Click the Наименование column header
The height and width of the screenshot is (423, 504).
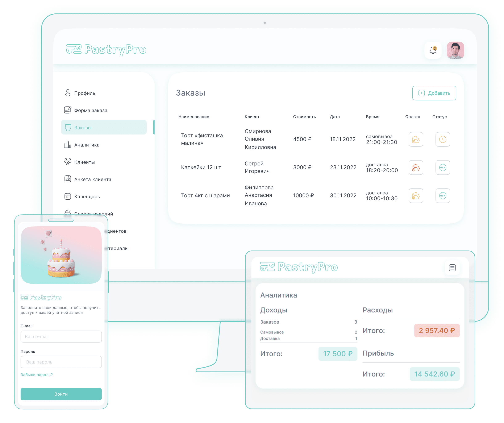(x=193, y=117)
